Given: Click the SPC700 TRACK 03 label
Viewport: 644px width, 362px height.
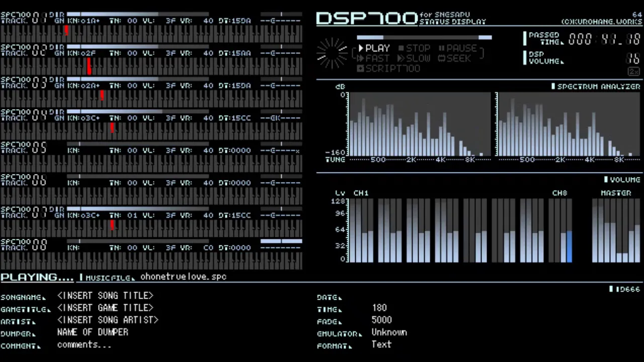Looking at the screenshot, I should click(x=24, y=83).
